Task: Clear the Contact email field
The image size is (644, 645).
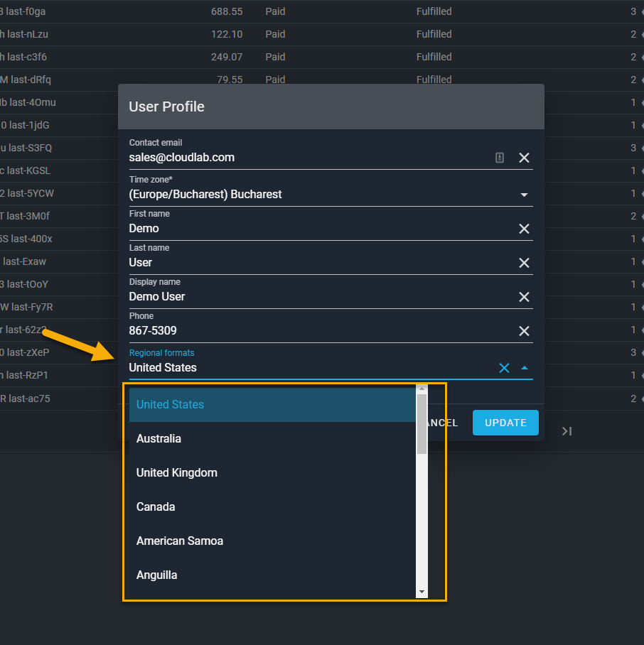Action: tap(524, 158)
